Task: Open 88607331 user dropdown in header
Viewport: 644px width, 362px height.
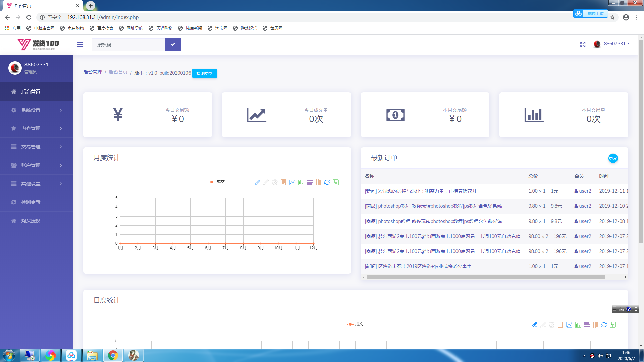Action: [612, 44]
